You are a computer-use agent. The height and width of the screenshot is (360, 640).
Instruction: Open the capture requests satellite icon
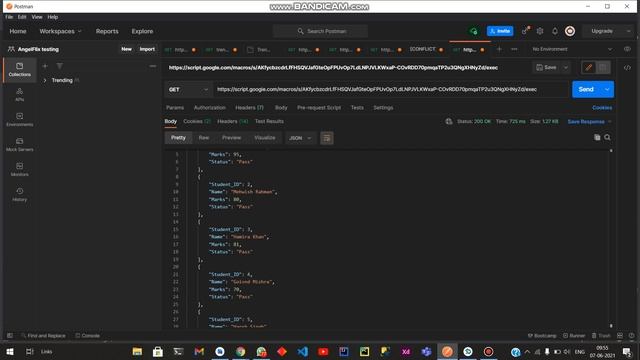(x=525, y=31)
